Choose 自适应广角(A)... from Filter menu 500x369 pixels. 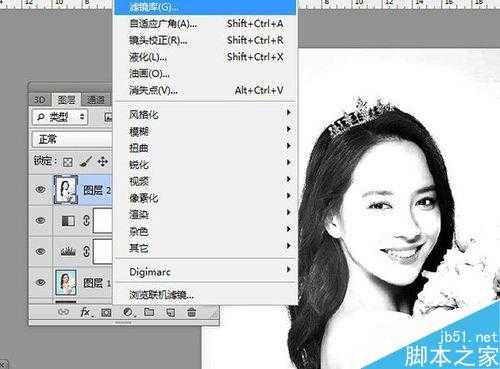pos(205,24)
